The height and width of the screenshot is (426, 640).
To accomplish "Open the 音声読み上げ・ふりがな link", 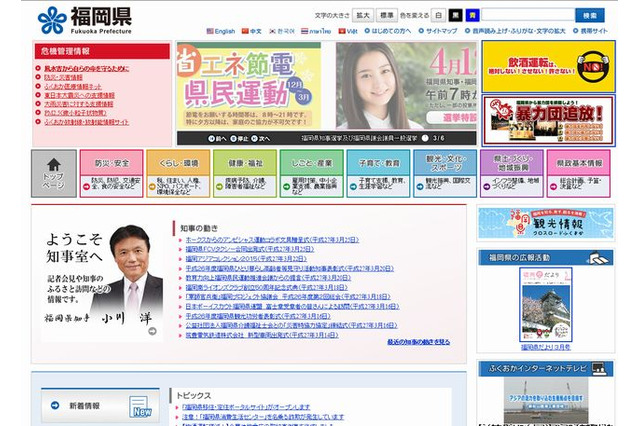I will tap(515, 31).
